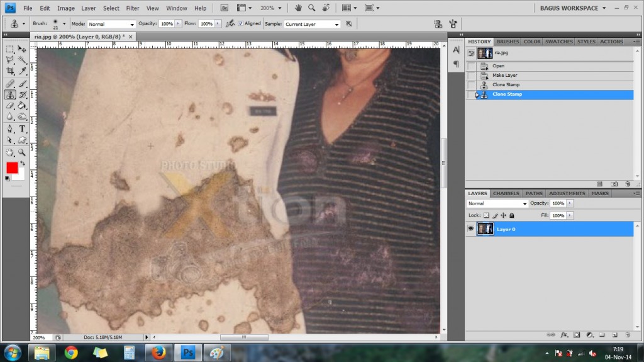644x362 pixels.
Task: Select the Lasso tool
Action: (10, 60)
